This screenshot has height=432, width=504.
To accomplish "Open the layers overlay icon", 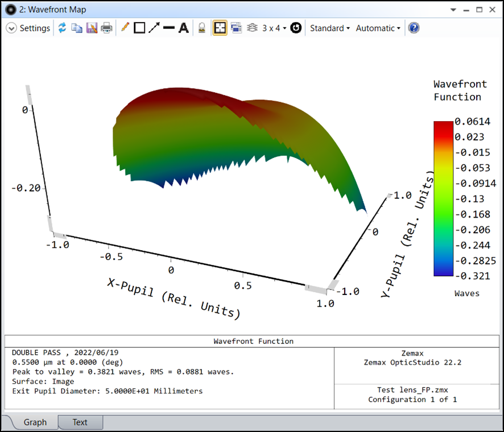I will 253,28.
